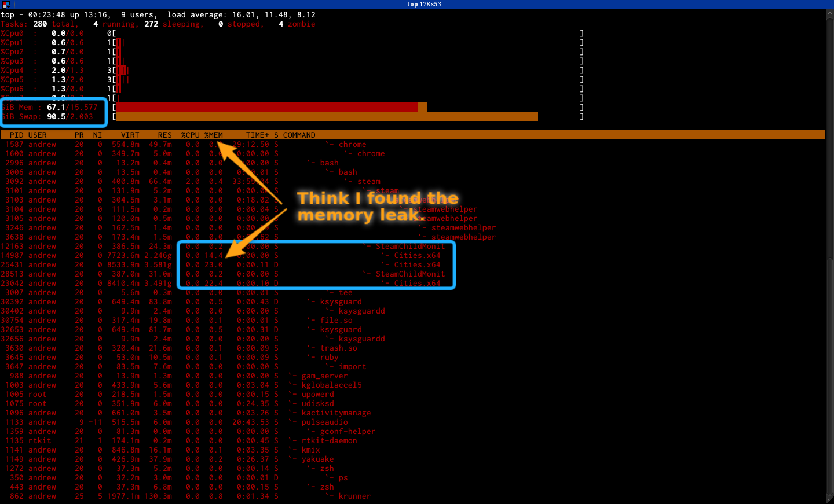The height and width of the screenshot is (504, 834).
Task: Click the pulseaudio command name
Action: (325, 422)
